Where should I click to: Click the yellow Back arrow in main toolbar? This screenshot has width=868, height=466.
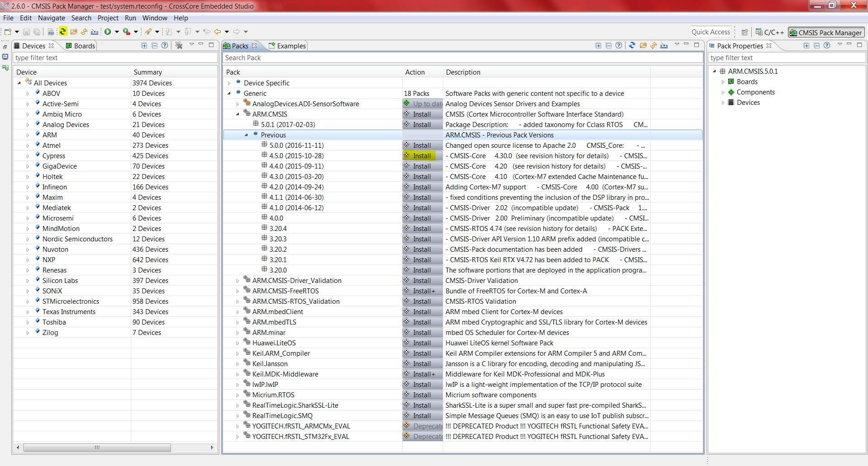click(218, 32)
